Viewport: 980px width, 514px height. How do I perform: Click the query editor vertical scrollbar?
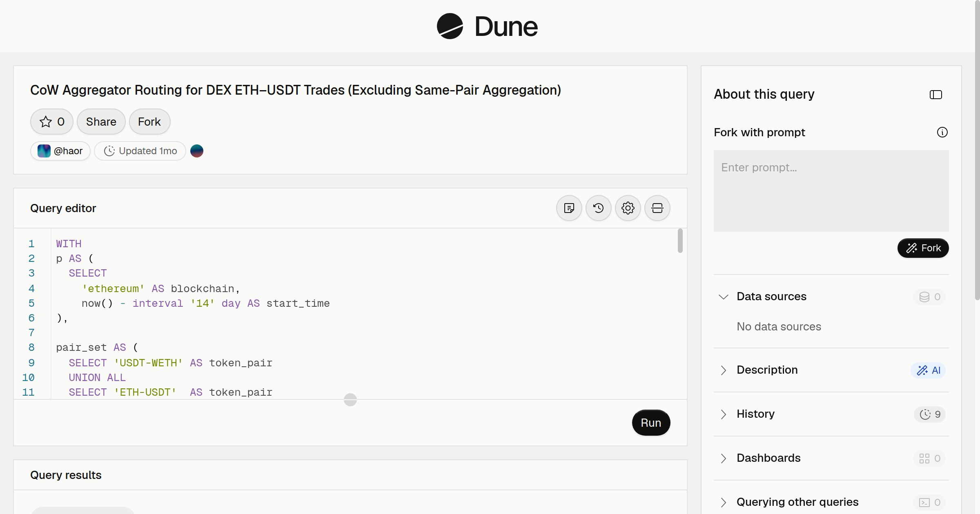[x=680, y=241]
